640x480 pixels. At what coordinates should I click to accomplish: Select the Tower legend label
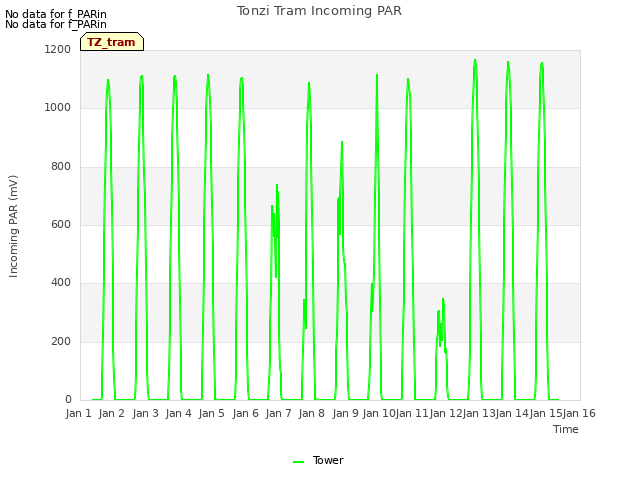click(x=328, y=460)
